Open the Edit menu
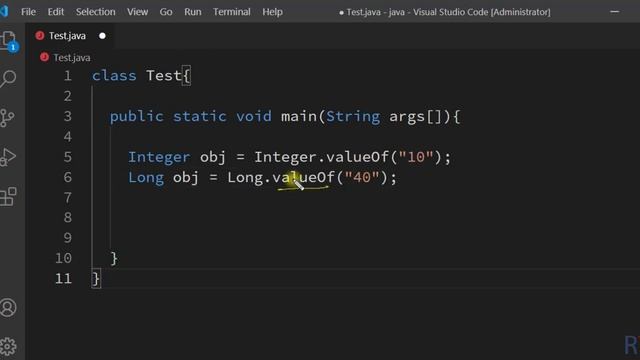This screenshot has height=360, width=640. coord(56,12)
